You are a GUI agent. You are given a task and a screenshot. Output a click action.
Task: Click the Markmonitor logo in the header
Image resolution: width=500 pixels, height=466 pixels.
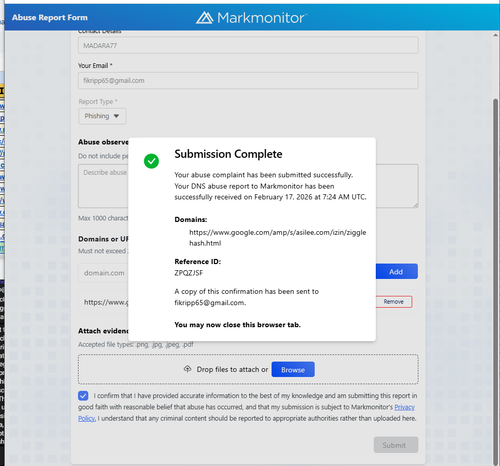tap(251, 18)
